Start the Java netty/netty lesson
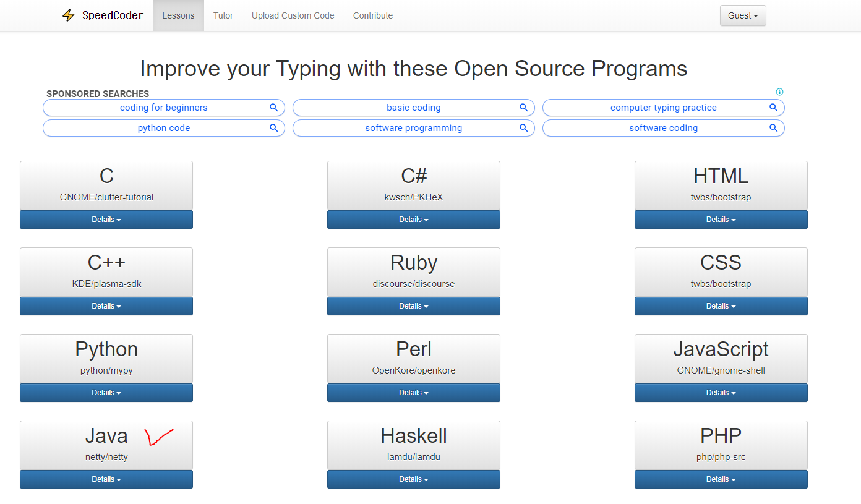 106,445
